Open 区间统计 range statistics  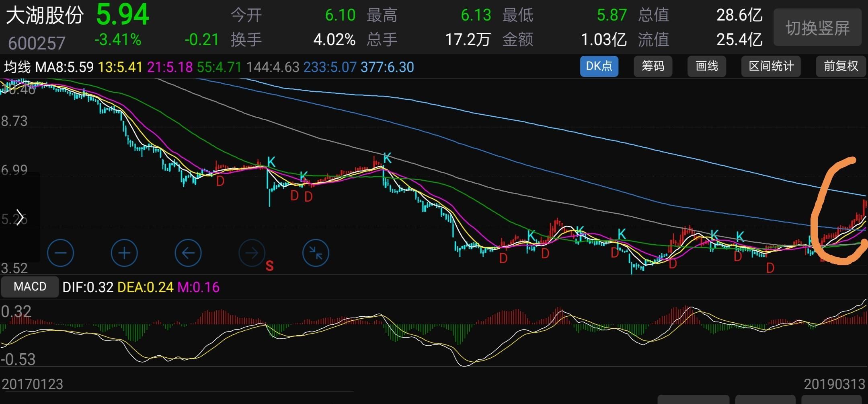(x=771, y=66)
